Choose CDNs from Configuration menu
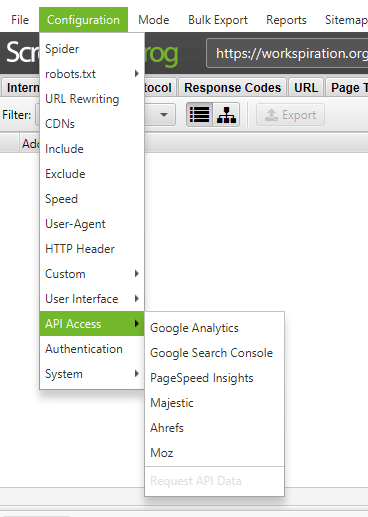Viewport: 368px width, 517px height. point(92,124)
